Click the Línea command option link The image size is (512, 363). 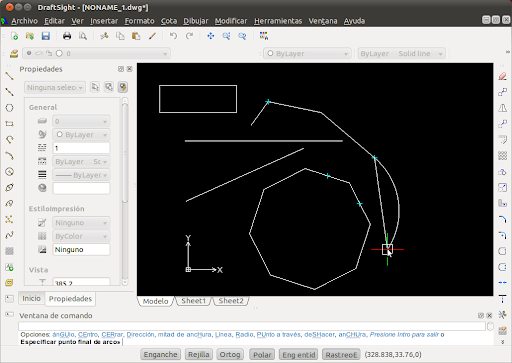[223, 334]
